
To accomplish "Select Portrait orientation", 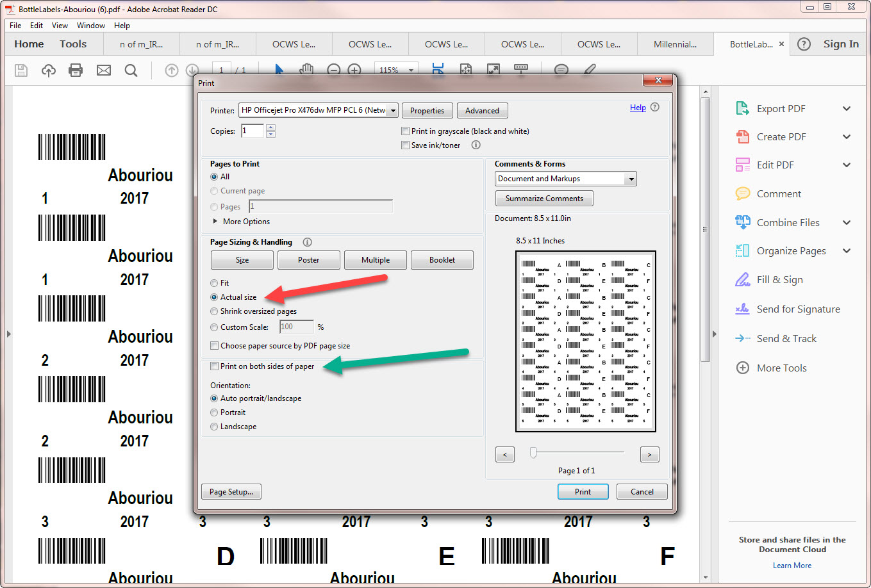I will pos(214,412).
